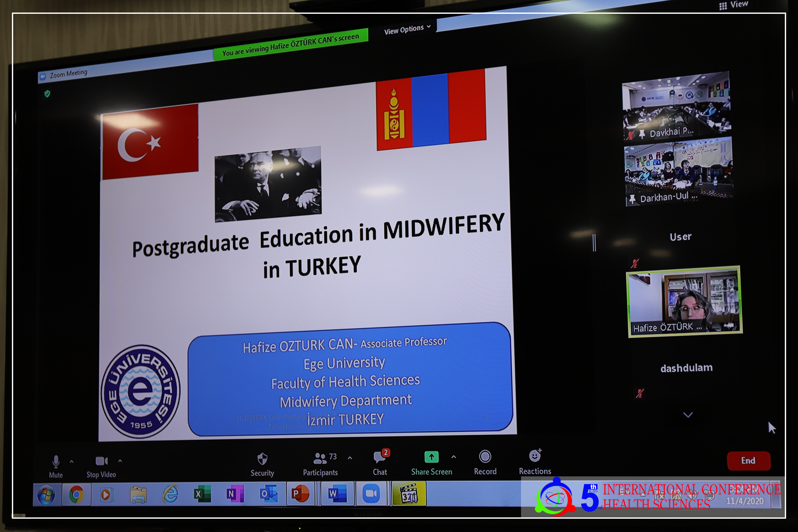Expand the arrow beside Participants
The width and height of the screenshot is (798, 532).
350,458
